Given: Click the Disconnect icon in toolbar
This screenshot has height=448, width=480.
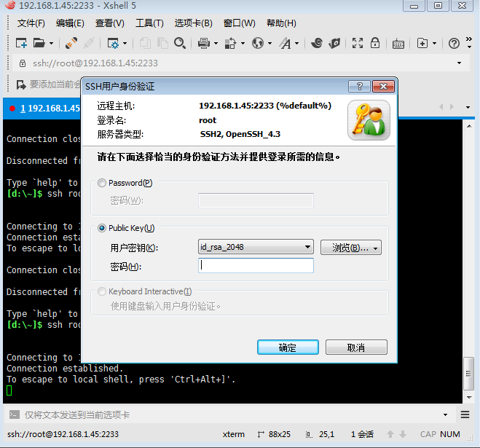Looking at the screenshot, I should (89, 43).
